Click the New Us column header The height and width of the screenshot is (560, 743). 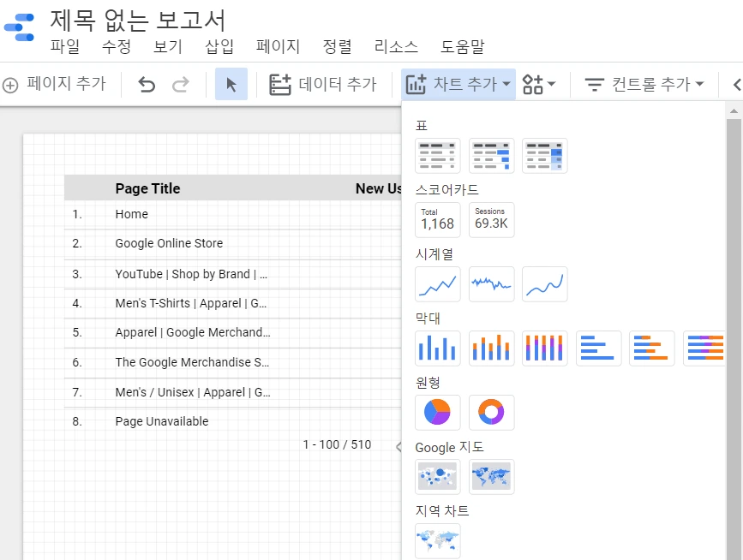(379, 188)
